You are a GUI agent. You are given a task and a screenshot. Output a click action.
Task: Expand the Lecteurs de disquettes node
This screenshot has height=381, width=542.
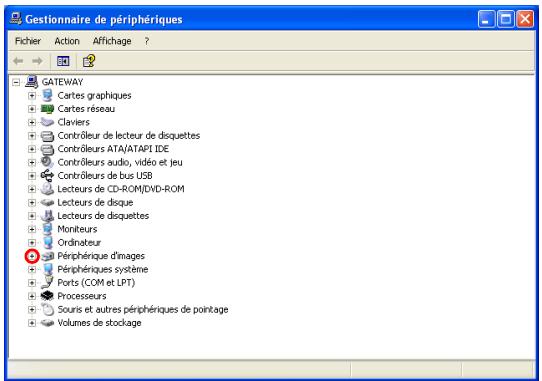click(x=32, y=216)
